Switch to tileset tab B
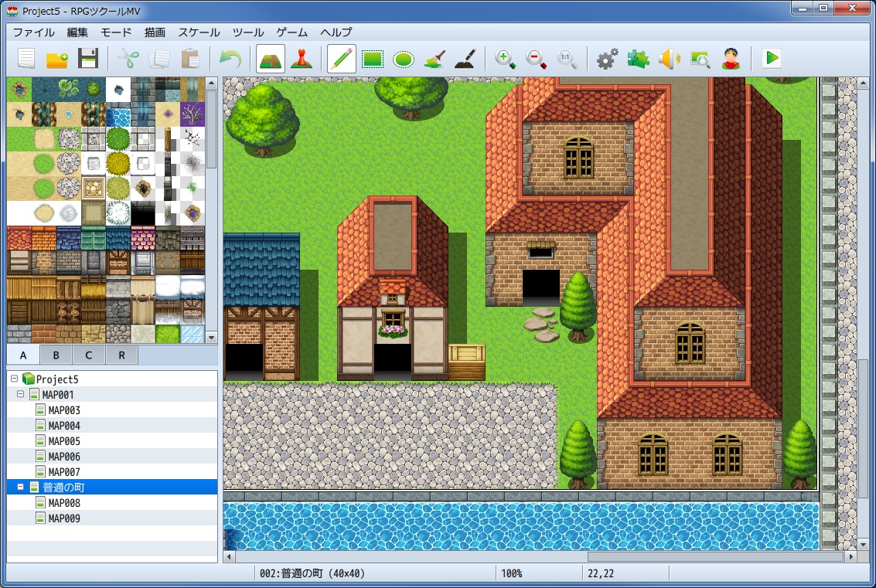Image resolution: width=876 pixels, height=588 pixels. point(56,355)
